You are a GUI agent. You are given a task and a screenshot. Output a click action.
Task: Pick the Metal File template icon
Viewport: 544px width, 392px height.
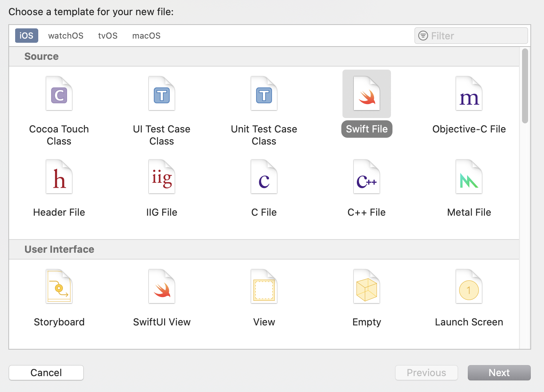[x=469, y=177]
